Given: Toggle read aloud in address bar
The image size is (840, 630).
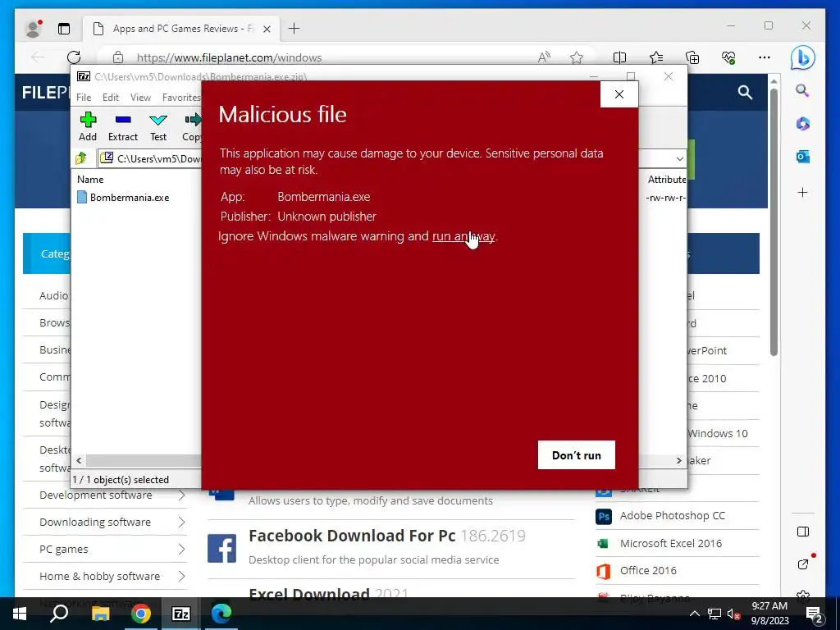Looking at the screenshot, I should [544, 57].
